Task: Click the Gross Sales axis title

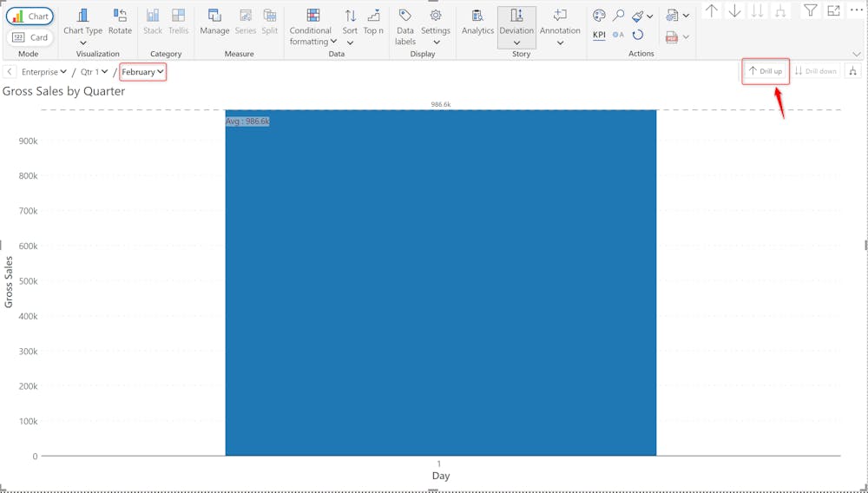Action: pos(9,282)
